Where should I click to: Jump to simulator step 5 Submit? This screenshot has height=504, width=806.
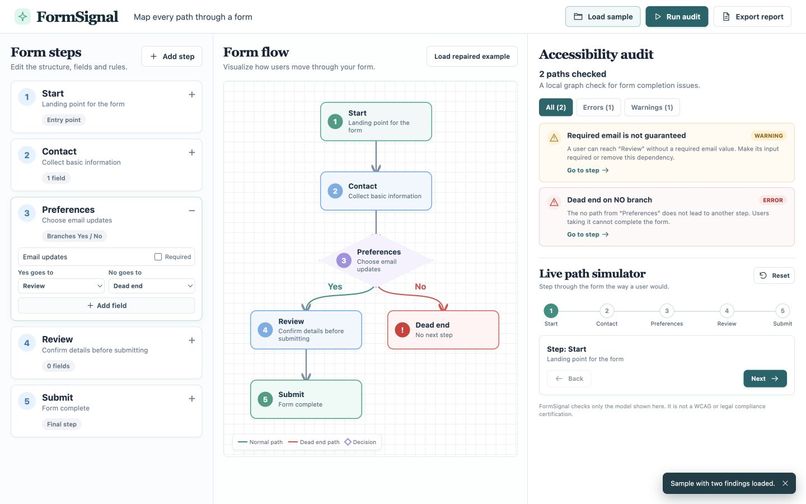782,311
